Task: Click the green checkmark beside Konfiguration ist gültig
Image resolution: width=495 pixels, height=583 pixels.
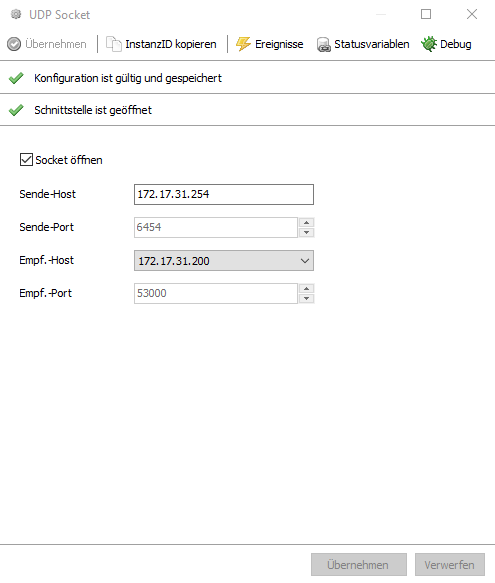Action: coord(16,78)
